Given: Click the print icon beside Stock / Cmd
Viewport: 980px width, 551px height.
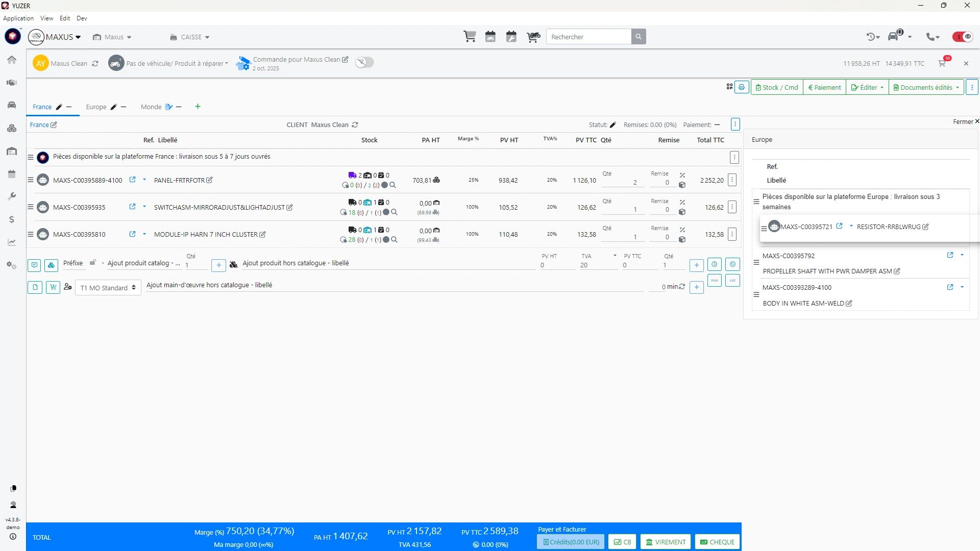Looking at the screenshot, I should coord(742,87).
